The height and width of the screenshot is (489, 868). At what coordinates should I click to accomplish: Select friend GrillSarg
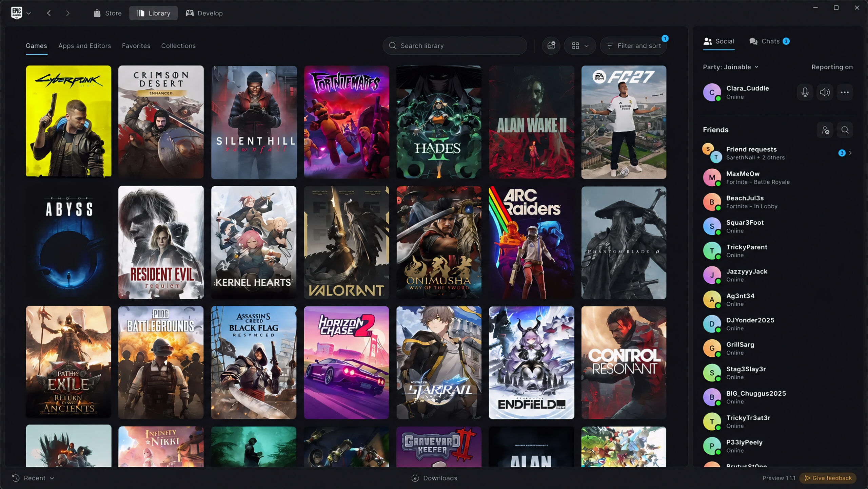click(777, 349)
